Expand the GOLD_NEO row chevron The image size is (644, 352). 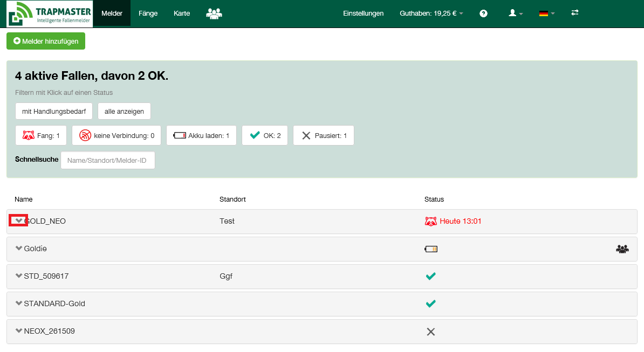19,220
